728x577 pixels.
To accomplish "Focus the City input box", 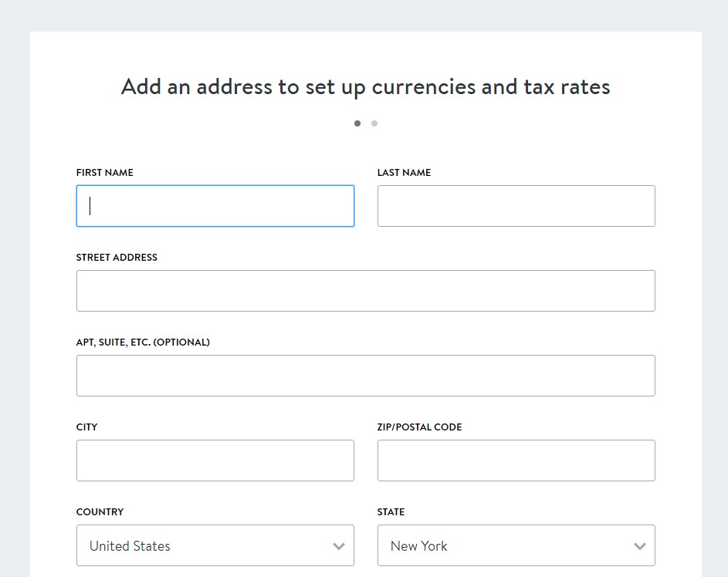I will pyautogui.click(x=215, y=461).
